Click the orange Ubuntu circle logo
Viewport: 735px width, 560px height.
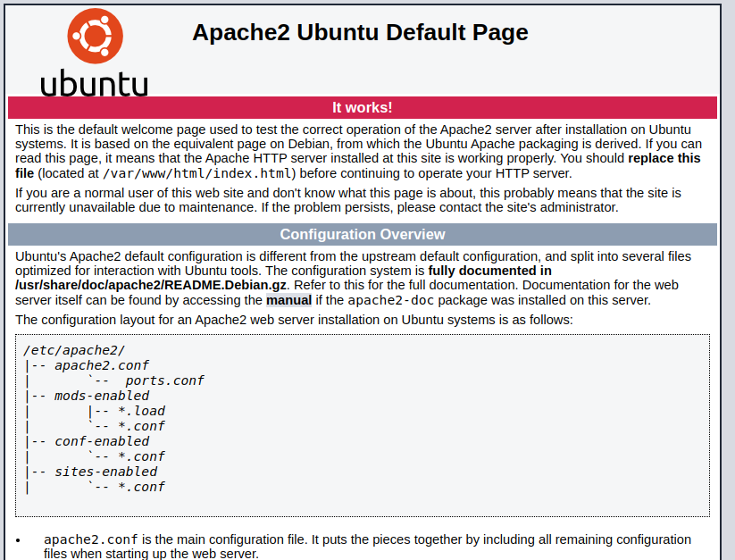[x=96, y=36]
